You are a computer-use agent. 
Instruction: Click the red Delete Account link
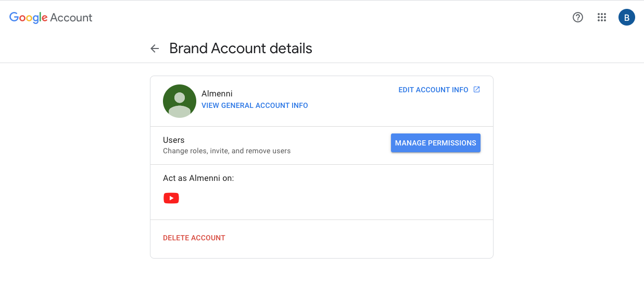[x=194, y=238]
